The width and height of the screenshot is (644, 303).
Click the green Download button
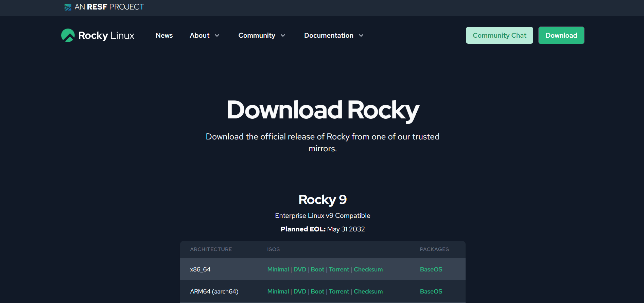pyautogui.click(x=561, y=35)
